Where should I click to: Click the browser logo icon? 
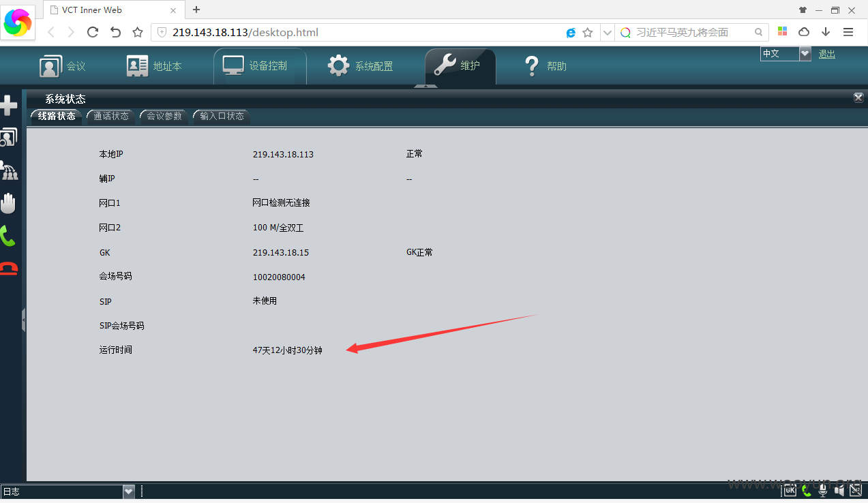[17, 22]
